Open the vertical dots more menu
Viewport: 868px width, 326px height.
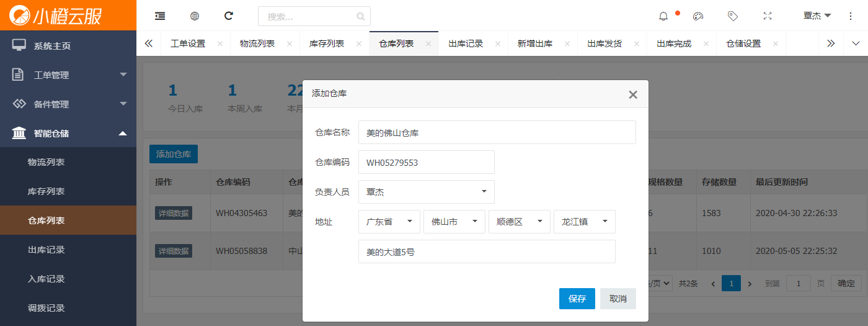[851, 16]
